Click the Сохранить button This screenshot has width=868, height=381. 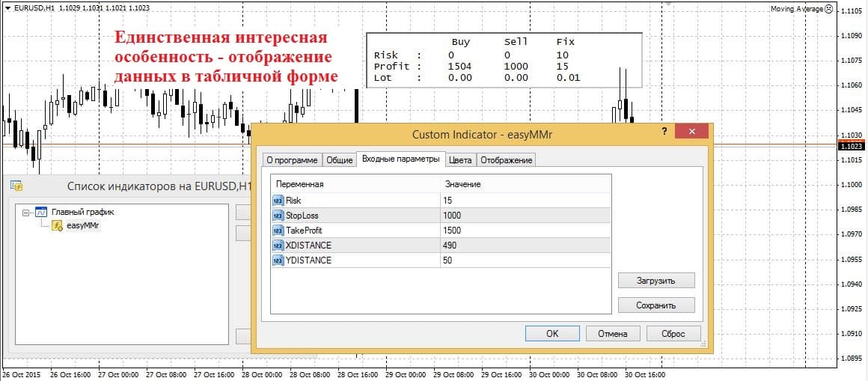coord(656,305)
